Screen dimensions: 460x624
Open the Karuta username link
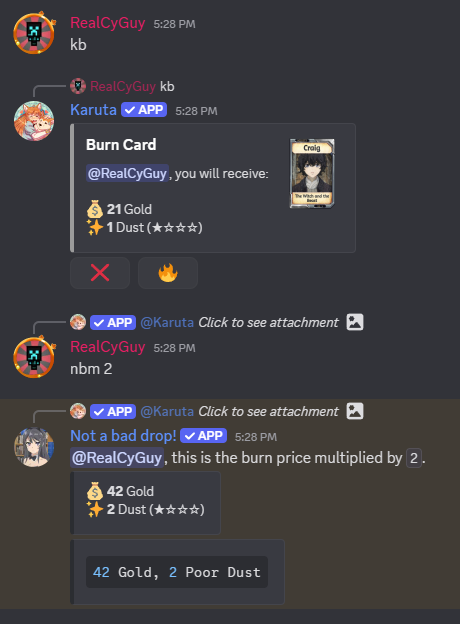click(94, 110)
